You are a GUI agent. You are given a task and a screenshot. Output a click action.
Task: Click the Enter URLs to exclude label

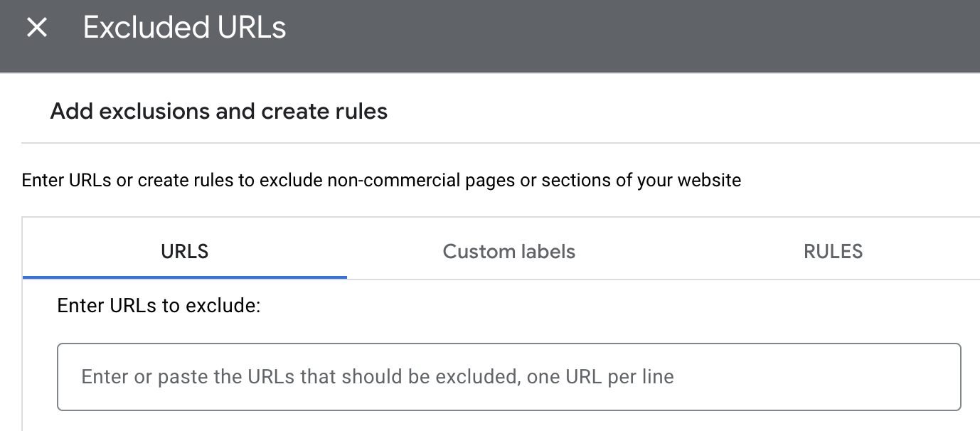[158, 305]
